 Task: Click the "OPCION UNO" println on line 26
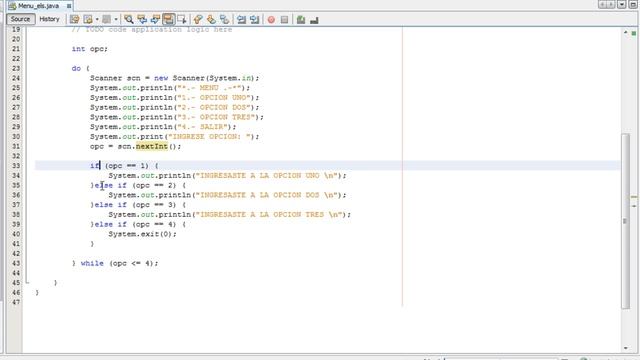175,98
